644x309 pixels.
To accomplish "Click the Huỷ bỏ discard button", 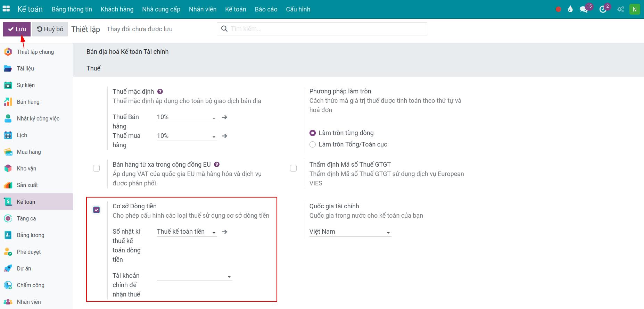I will [x=50, y=29].
